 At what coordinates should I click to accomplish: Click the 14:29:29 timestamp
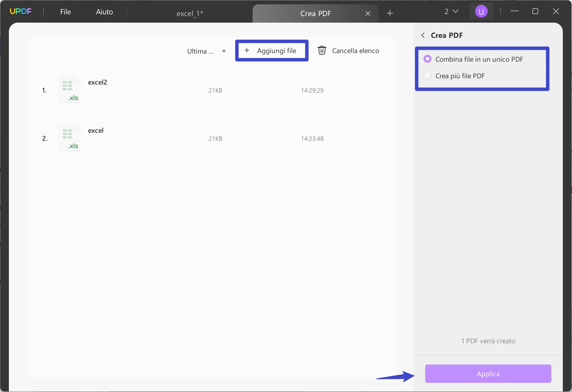pos(312,91)
